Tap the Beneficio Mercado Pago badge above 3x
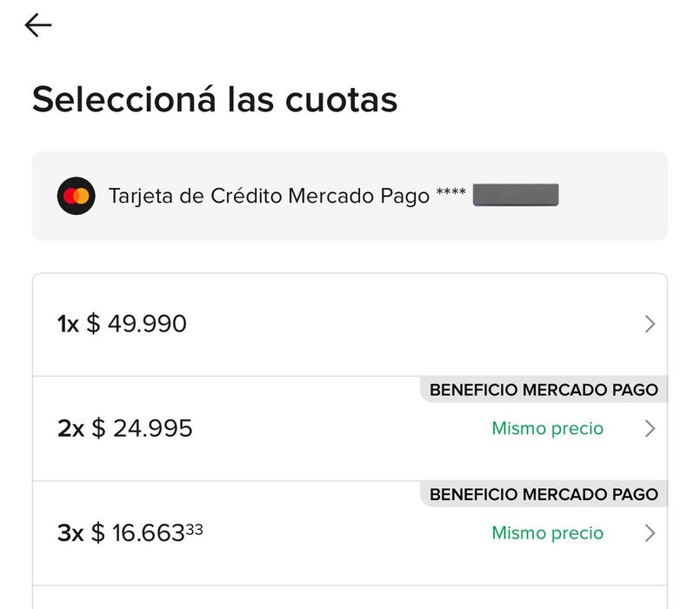Viewport: 700px width, 609px height. (543, 494)
